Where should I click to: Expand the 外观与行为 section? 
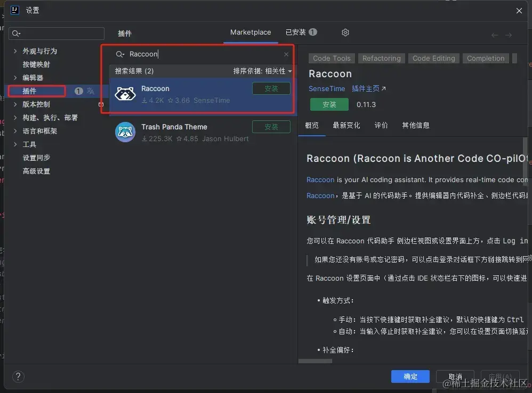(15, 51)
